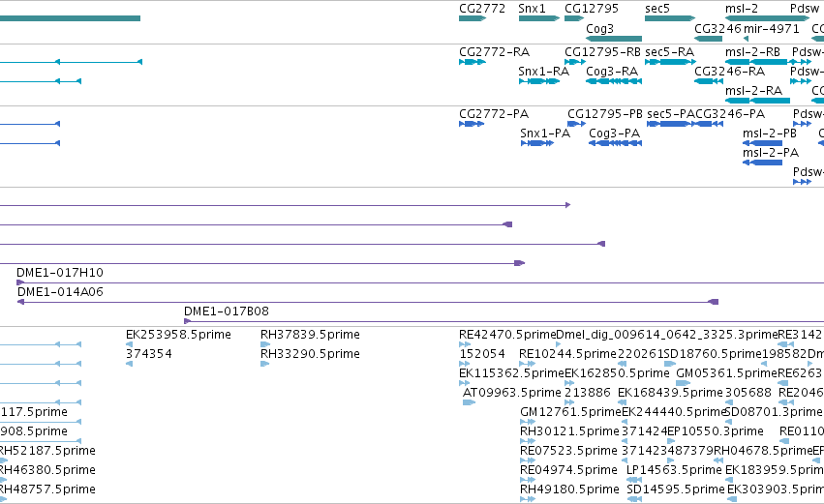Open the AT09963.5prime EST
824x504 pixels.
[469, 402]
